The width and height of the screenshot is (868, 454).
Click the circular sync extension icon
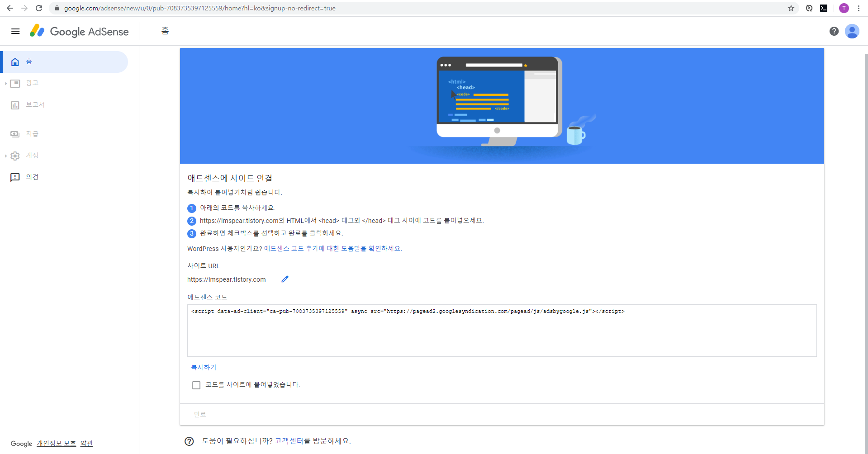[x=809, y=8]
